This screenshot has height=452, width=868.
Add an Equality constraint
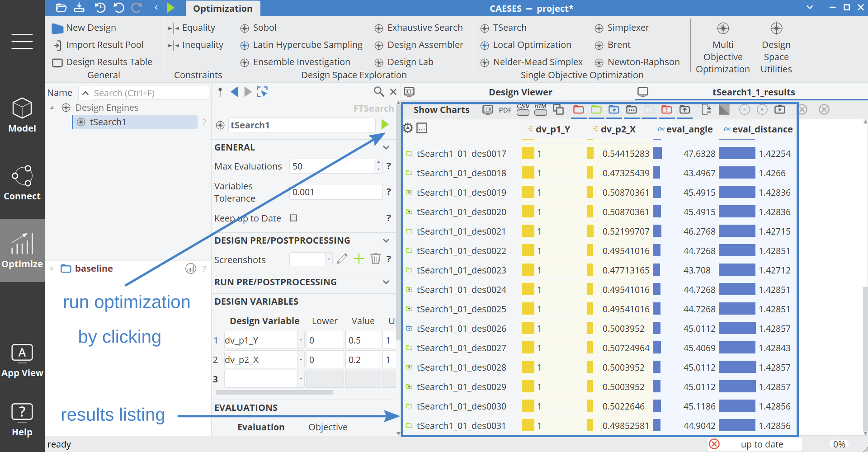click(192, 28)
